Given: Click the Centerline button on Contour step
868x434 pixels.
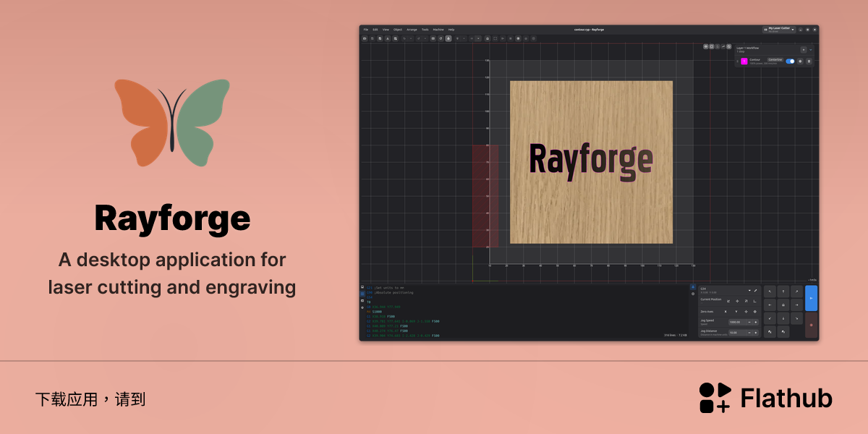Looking at the screenshot, I should click(775, 60).
